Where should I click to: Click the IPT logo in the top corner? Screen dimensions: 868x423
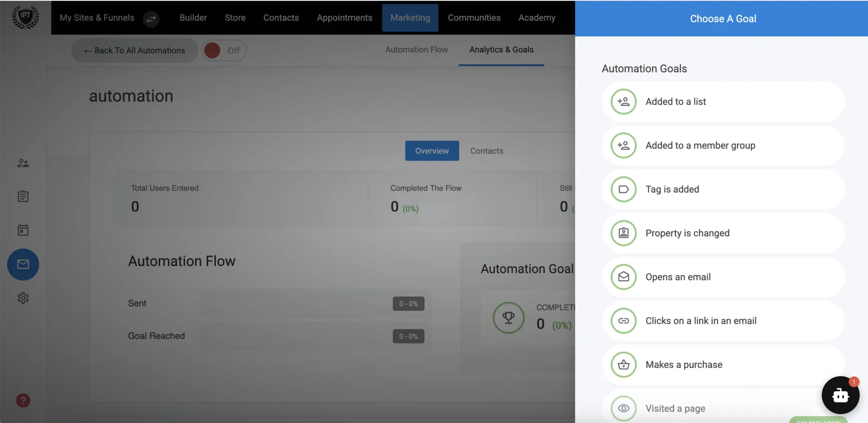tap(25, 17)
